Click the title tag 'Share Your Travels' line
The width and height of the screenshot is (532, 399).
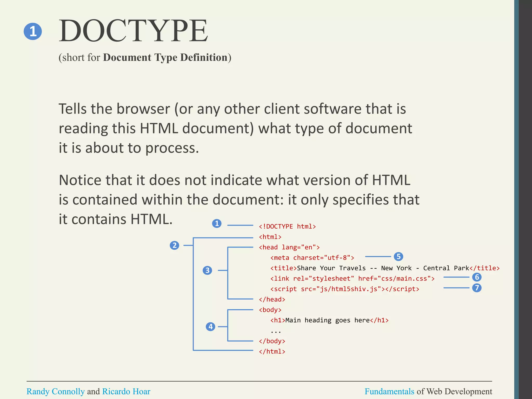pos(385,268)
